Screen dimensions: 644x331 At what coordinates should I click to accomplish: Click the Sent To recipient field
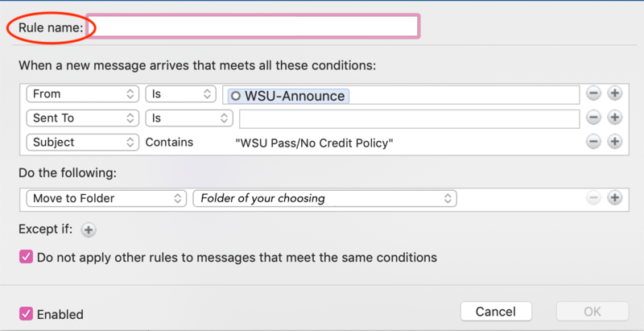pos(409,118)
